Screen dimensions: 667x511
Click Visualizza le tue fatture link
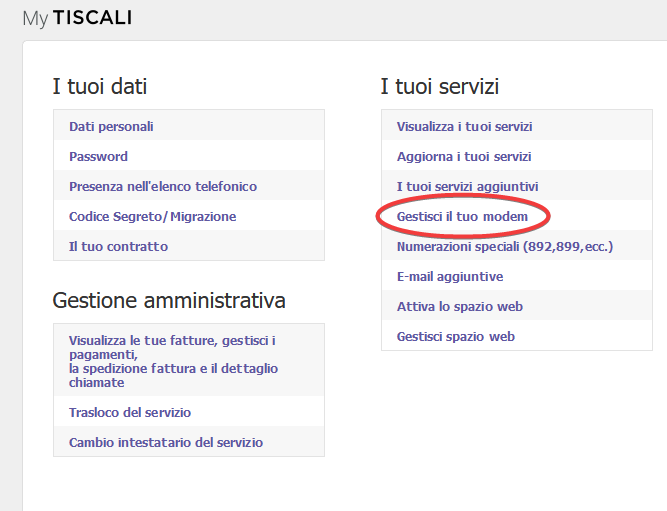pos(174,361)
